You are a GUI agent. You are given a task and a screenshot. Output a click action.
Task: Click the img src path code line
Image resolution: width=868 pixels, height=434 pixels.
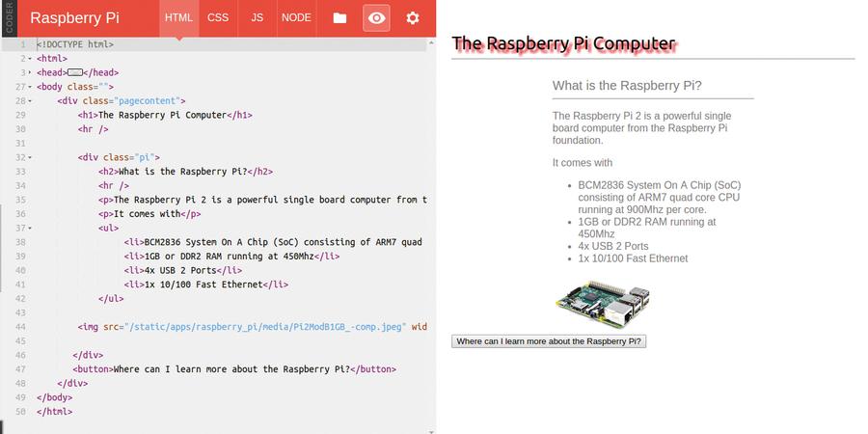252,327
